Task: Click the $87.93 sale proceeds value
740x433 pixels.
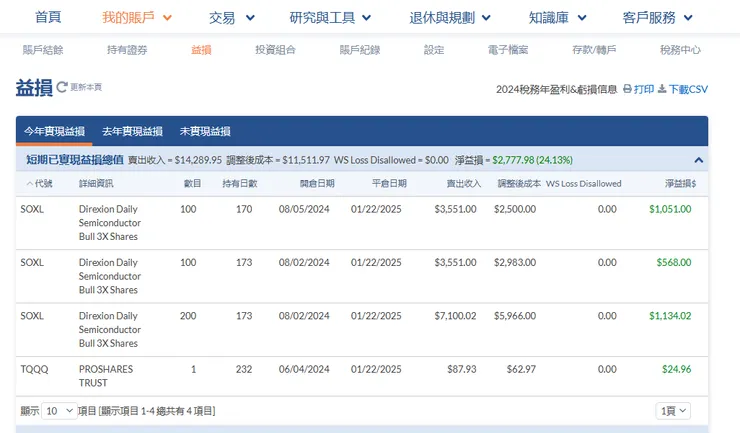Action: [x=462, y=369]
